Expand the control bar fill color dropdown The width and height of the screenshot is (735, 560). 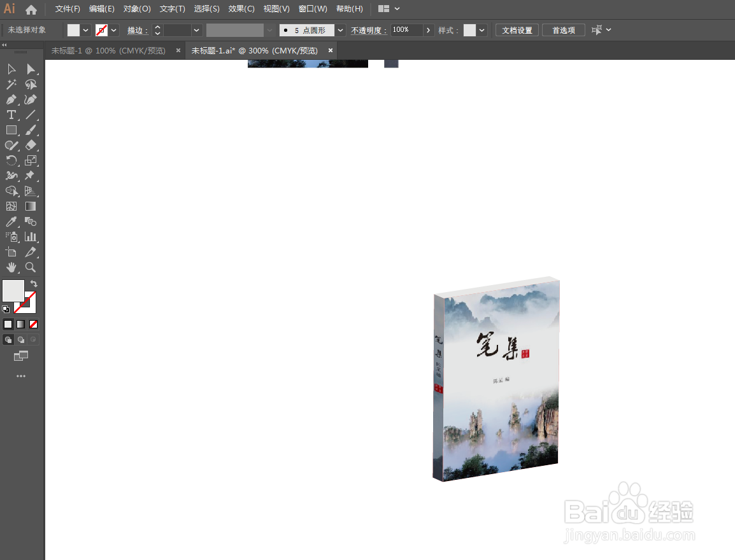[85, 31]
